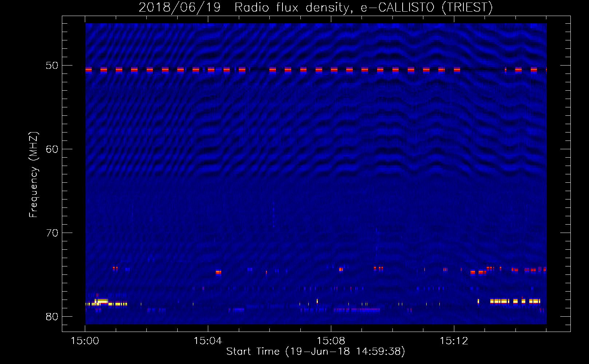Click the '60' frequency tick label
The width and height of the screenshot is (589, 364).
pyautogui.click(x=52, y=149)
